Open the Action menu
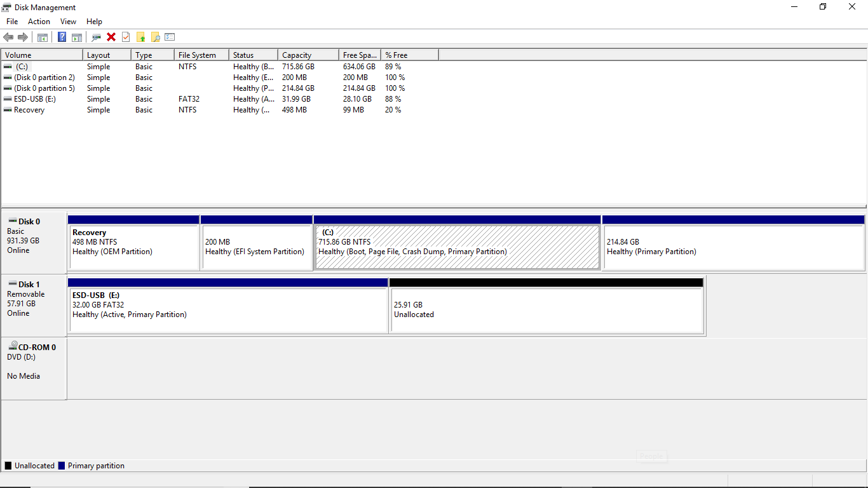Image resolution: width=868 pixels, height=488 pixels. [39, 22]
